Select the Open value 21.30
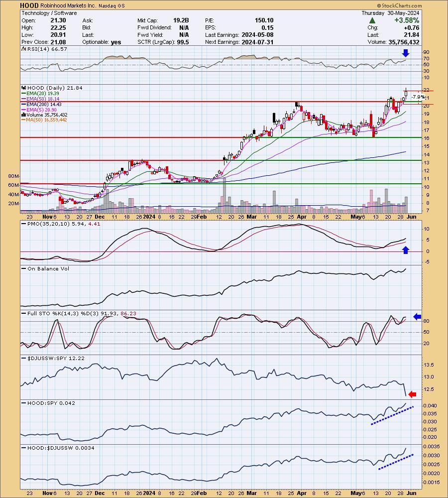The width and height of the screenshot is (448, 498). (58, 20)
